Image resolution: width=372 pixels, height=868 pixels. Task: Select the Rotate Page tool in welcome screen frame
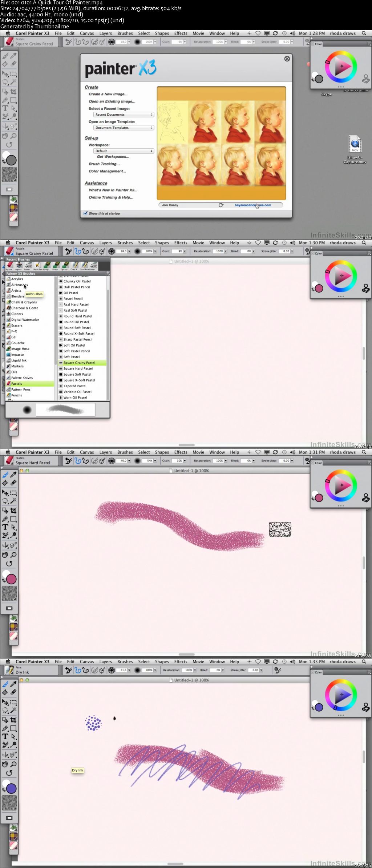pyautogui.click(x=9, y=145)
